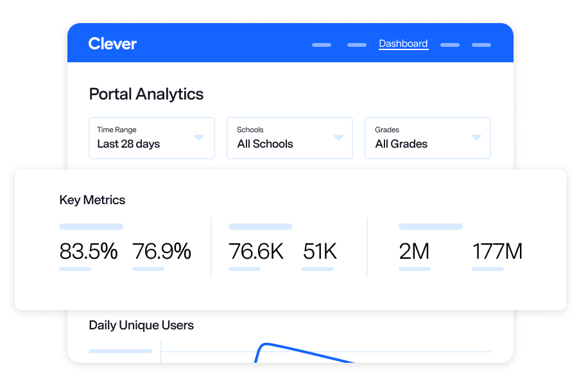Screen dimensions: 588x391
Task: Click the nav item just right of Dashboard
Action: (450, 45)
